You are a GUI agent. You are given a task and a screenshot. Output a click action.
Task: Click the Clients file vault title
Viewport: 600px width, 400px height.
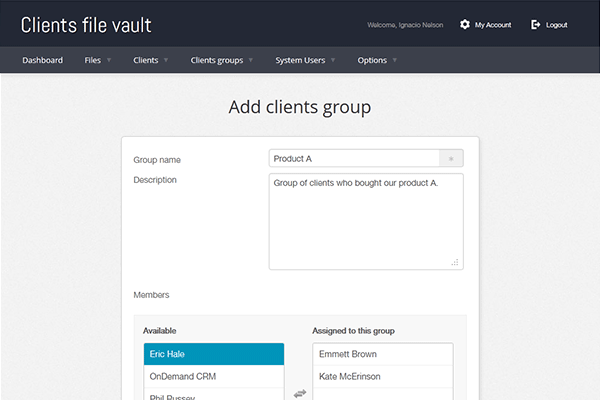pyautogui.click(x=86, y=24)
